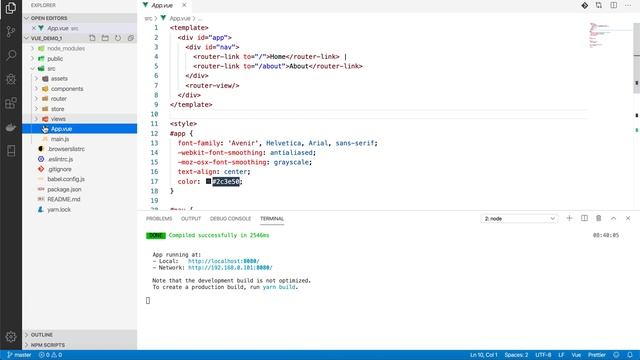Click Ln 10, Col 1 in status bar
The height and width of the screenshot is (360, 640).
pos(483,355)
